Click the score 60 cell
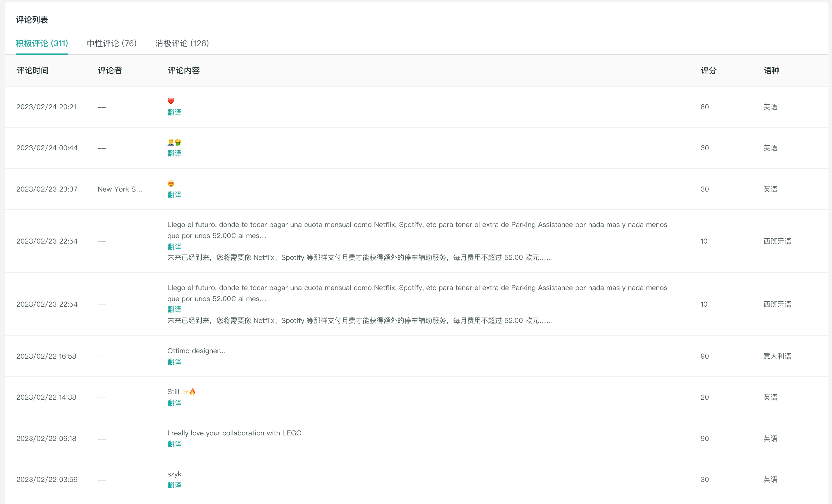The width and height of the screenshot is (832, 504). coord(705,107)
